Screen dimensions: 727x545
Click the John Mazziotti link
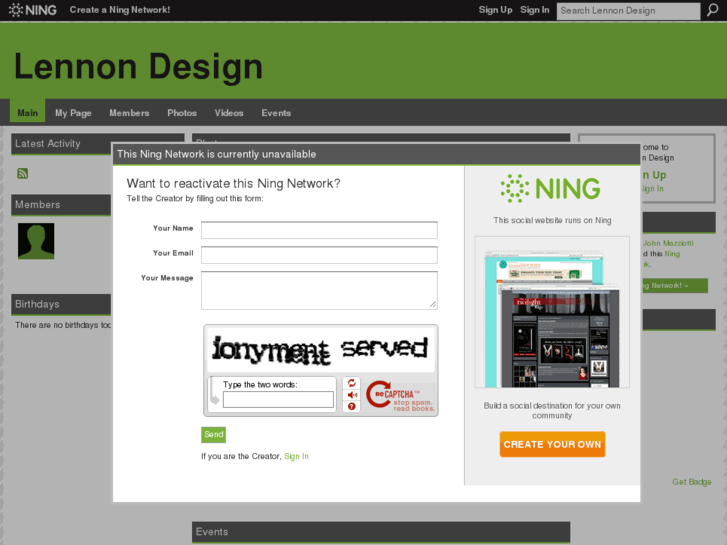pos(668,243)
